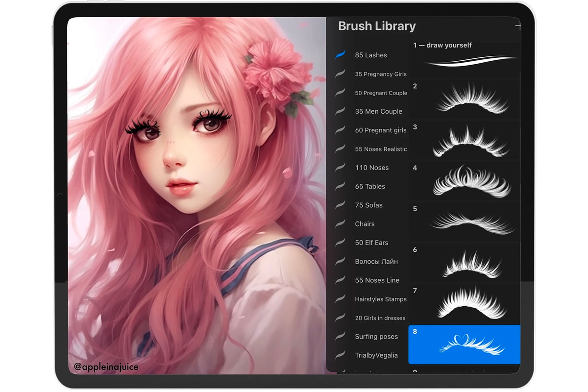Select highlighted lash brush number 8
The width and height of the screenshot is (588, 392).
465,344
